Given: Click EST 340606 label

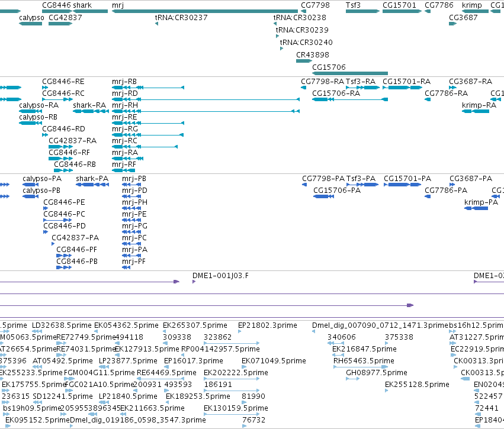Looking at the screenshot, I should click(342, 337).
